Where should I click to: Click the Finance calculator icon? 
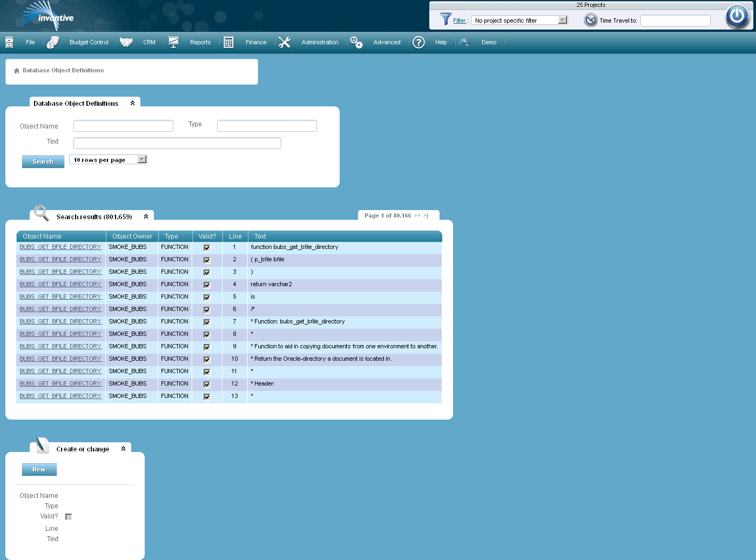(x=228, y=42)
